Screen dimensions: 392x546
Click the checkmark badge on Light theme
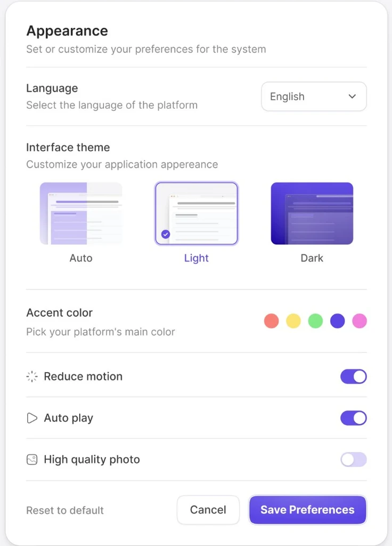(166, 235)
